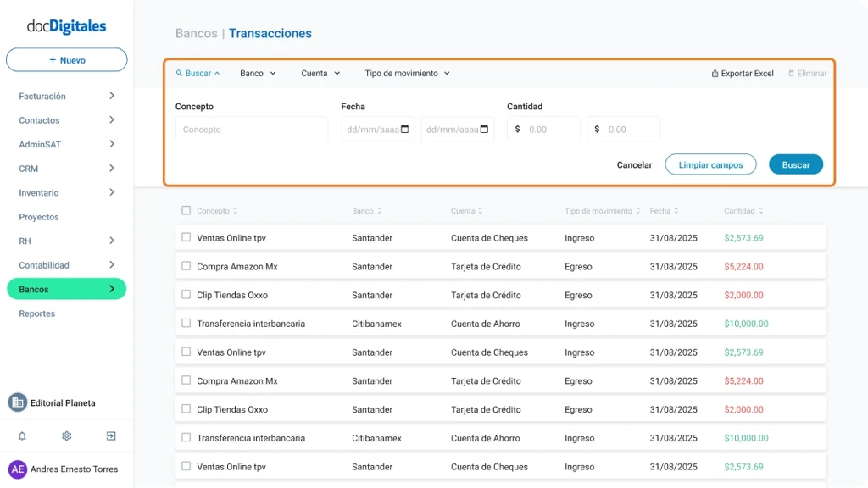Click Limpiar campos to reset filters
The image size is (868, 488).
[x=710, y=164]
